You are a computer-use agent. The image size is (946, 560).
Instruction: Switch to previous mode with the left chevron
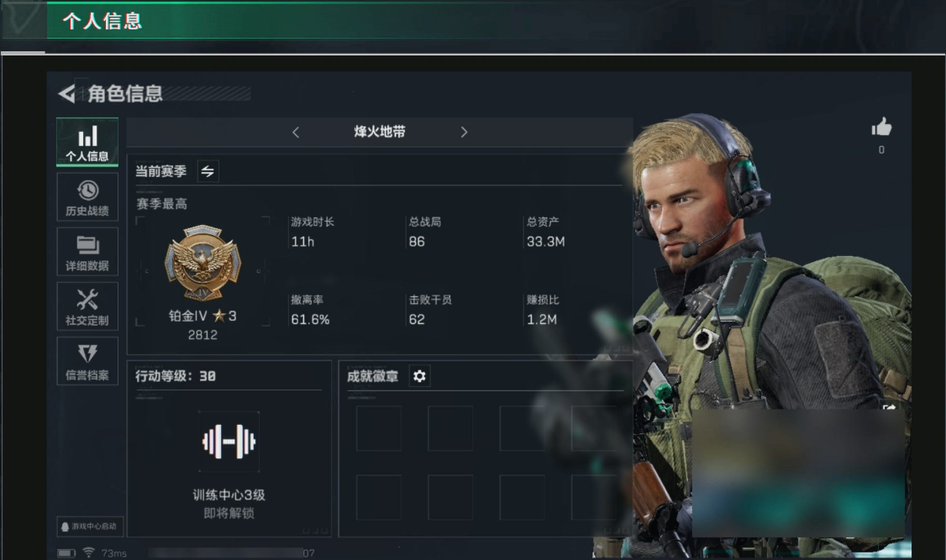(296, 132)
